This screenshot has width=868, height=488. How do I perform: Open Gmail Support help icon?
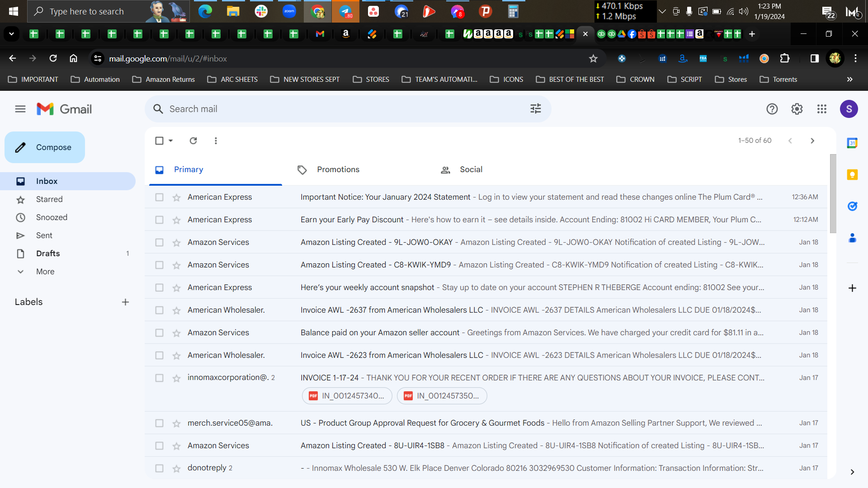click(x=772, y=109)
